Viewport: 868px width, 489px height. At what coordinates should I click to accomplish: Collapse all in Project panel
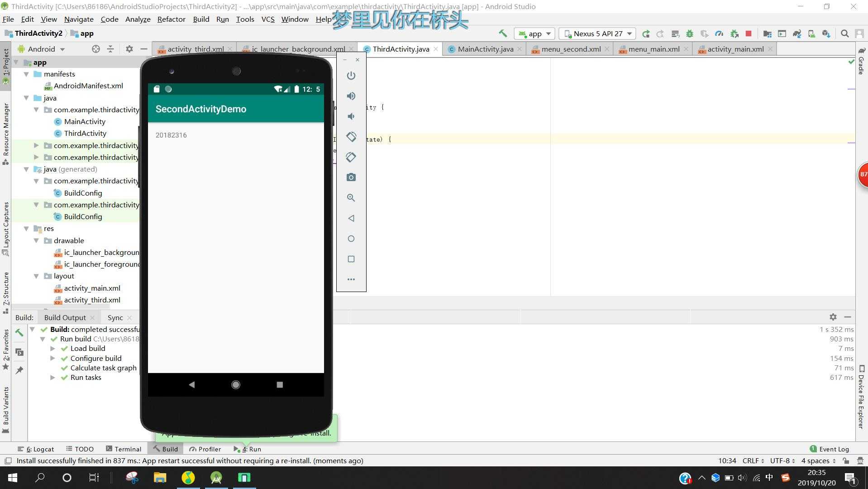point(110,49)
